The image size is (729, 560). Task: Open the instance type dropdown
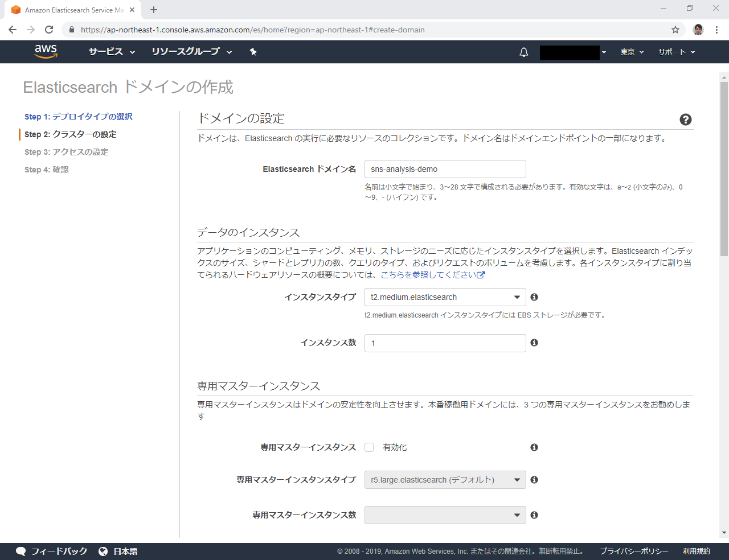(445, 297)
